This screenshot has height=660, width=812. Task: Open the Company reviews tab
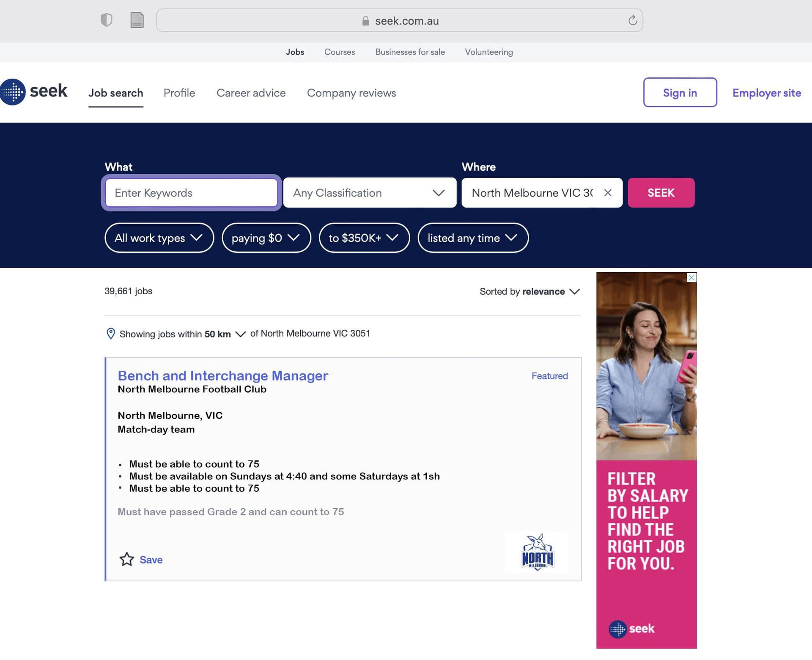(351, 93)
